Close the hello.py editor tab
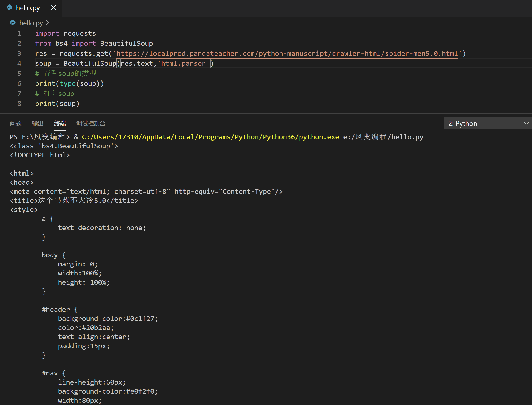The image size is (532, 405). pos(53,7)
